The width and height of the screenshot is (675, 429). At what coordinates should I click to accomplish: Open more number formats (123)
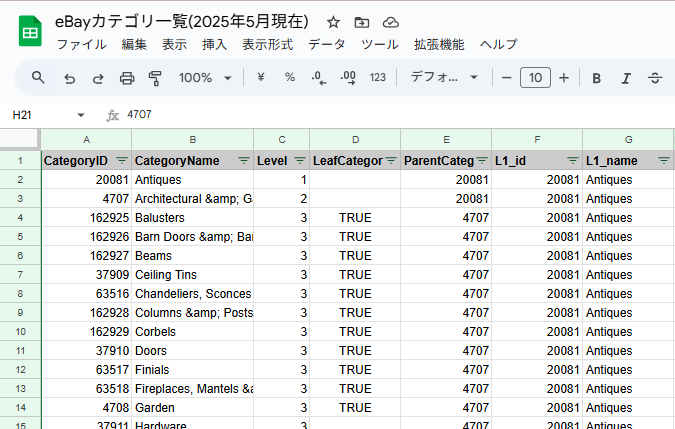(378, 78)
